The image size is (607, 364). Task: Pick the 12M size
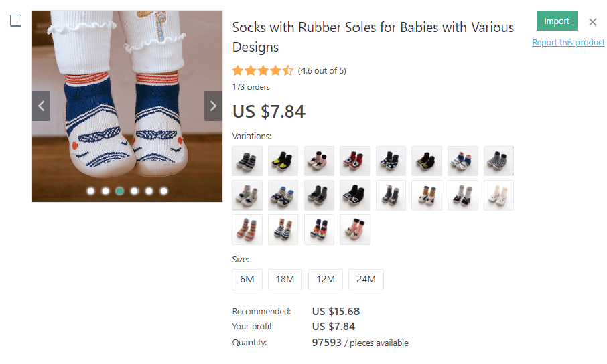click(326, 279)
